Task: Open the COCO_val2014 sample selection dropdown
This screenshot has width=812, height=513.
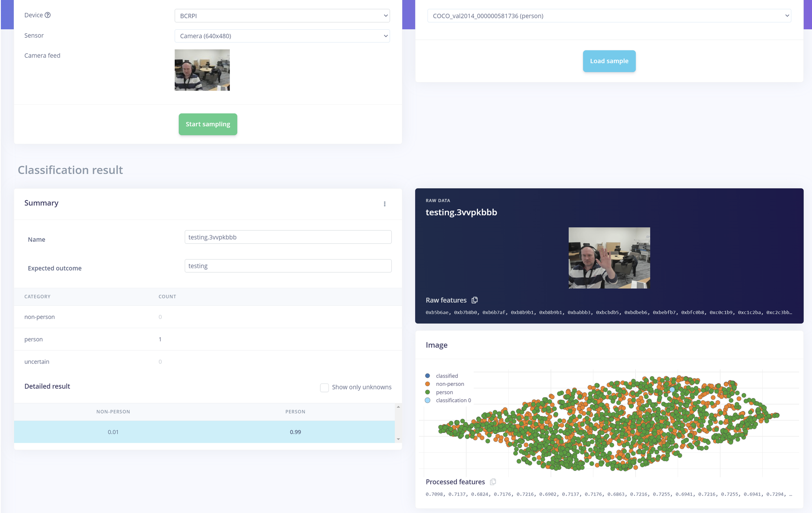Action: click(x=609, y=16)
